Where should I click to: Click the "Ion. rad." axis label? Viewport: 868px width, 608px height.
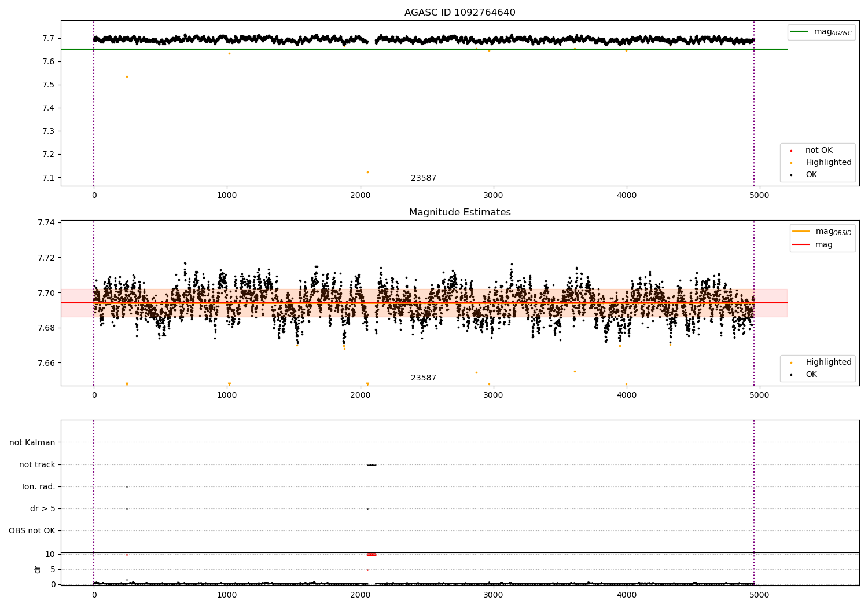[39, 486]
